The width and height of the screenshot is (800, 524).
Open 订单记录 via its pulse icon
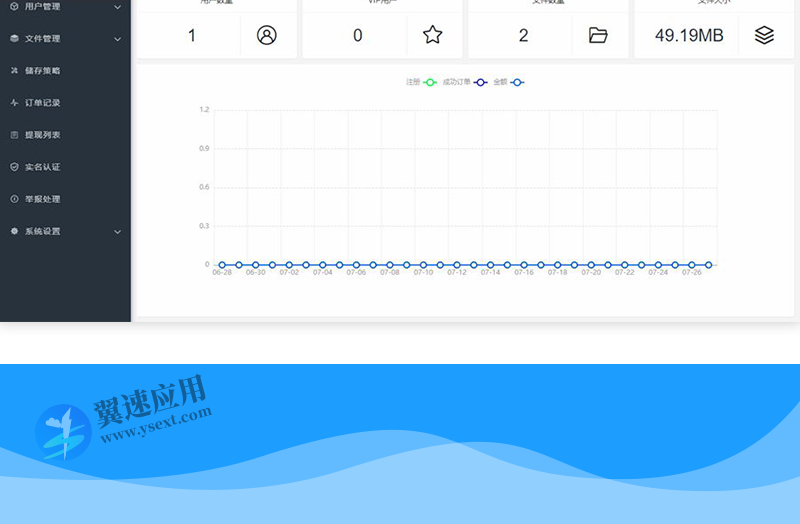point(14,103)
